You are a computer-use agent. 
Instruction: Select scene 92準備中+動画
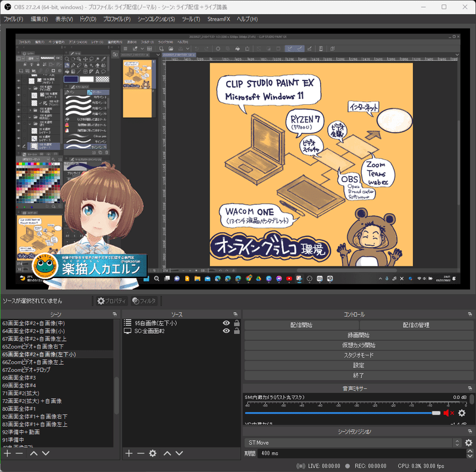[21, 432]
